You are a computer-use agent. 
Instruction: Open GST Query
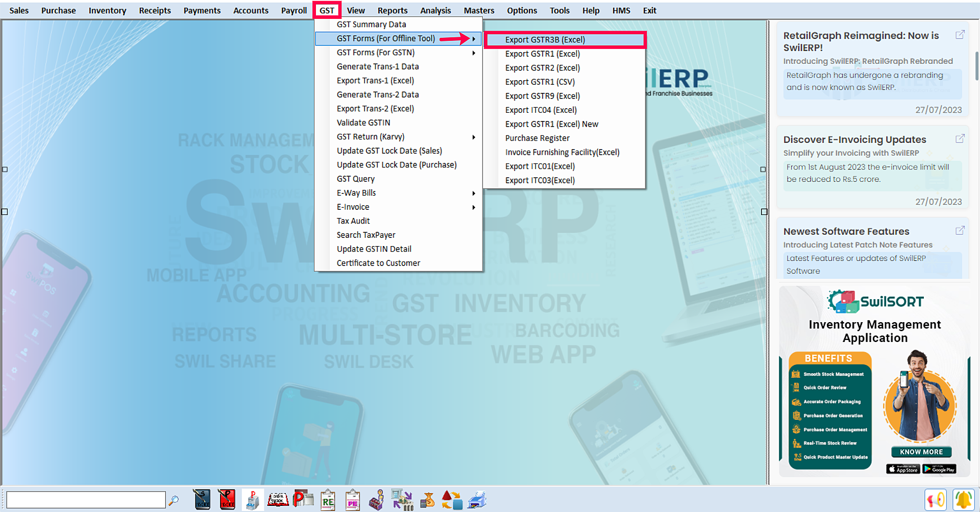pos(399,179)
